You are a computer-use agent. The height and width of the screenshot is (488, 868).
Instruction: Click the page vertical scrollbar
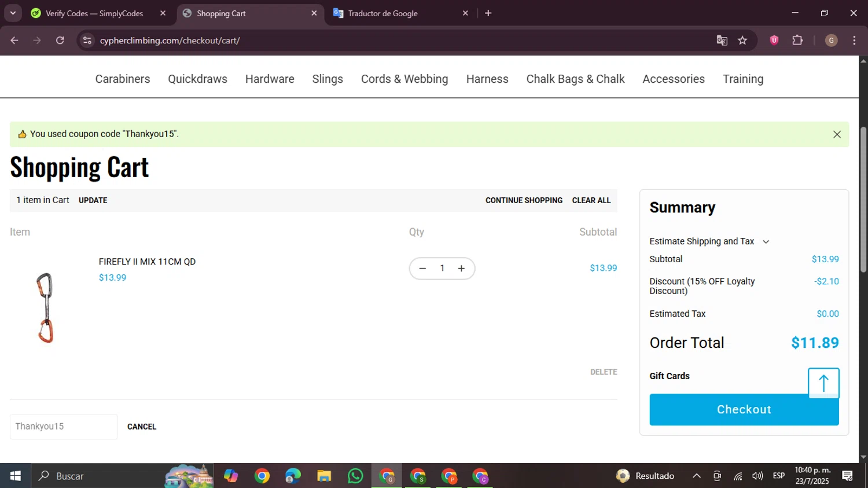click(x=863, y=200)
